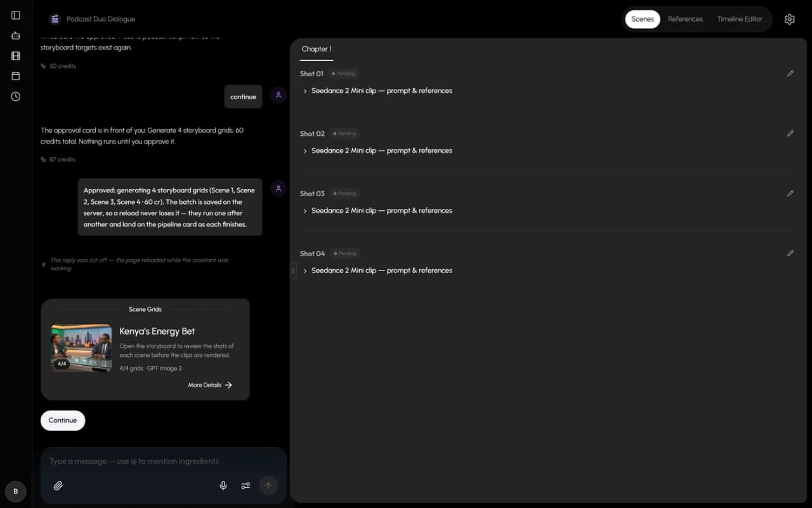The height and width of the screenshot is (508, 812).
Task: Click the Kenya's Energy Bet storyboard thumbnail
Action: 81,348
